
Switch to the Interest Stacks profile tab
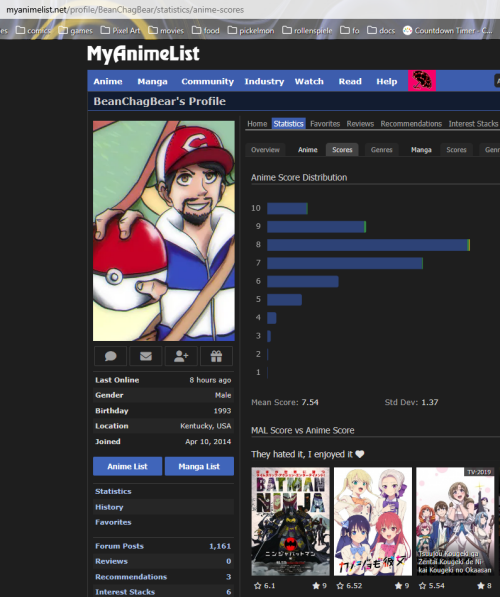pyautogui.click(x=473, y=124)
